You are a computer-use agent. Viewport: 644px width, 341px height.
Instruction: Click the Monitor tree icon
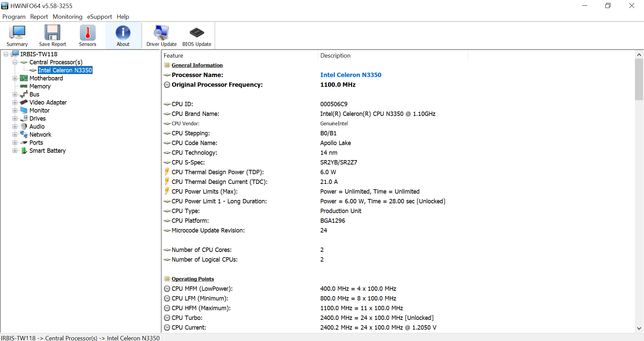pyautogui.click(x=24, y=110)
